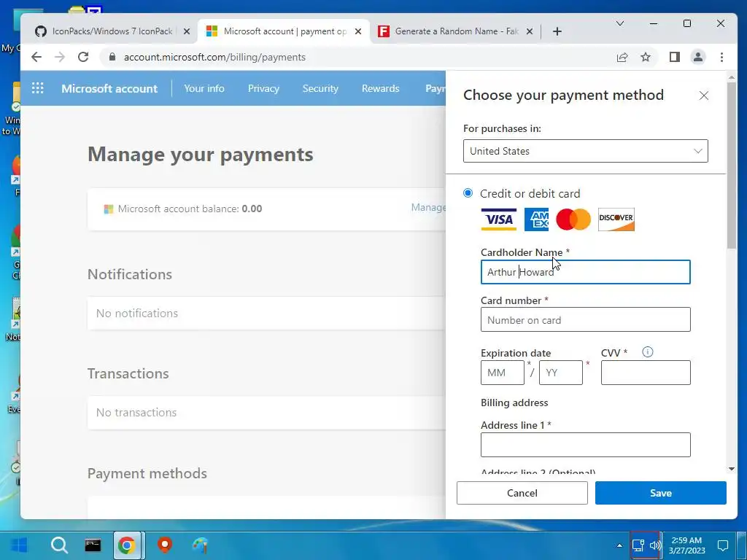Viewport: 747px width, 560px height.
Task: Open the paint palette taskbar icon
Action: (200, 545)
